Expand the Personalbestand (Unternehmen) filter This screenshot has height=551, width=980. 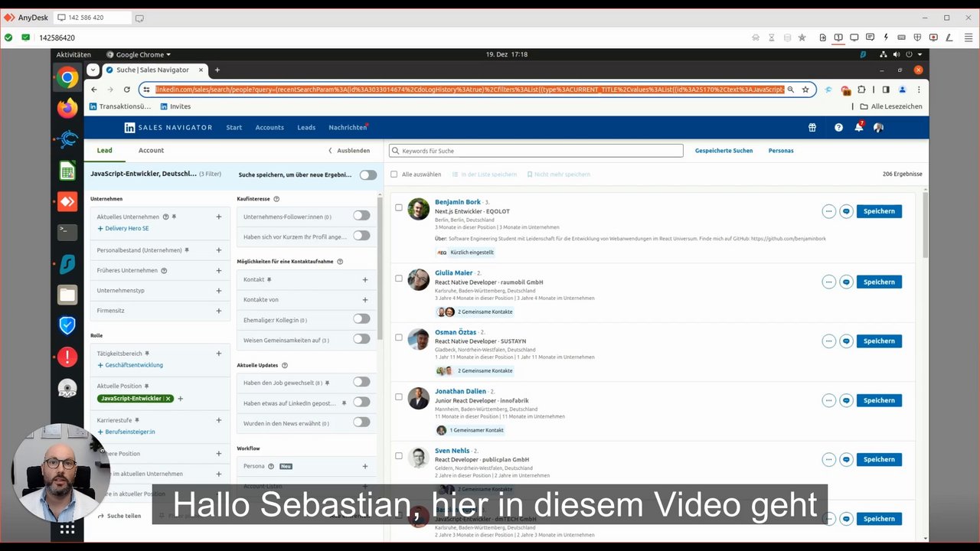coord(219,250)
